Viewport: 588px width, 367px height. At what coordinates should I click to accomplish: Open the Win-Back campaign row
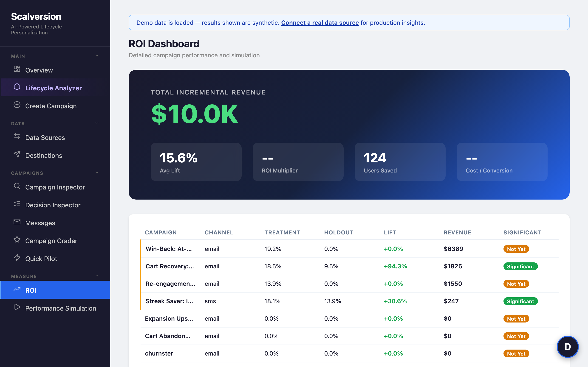point(169,249)
